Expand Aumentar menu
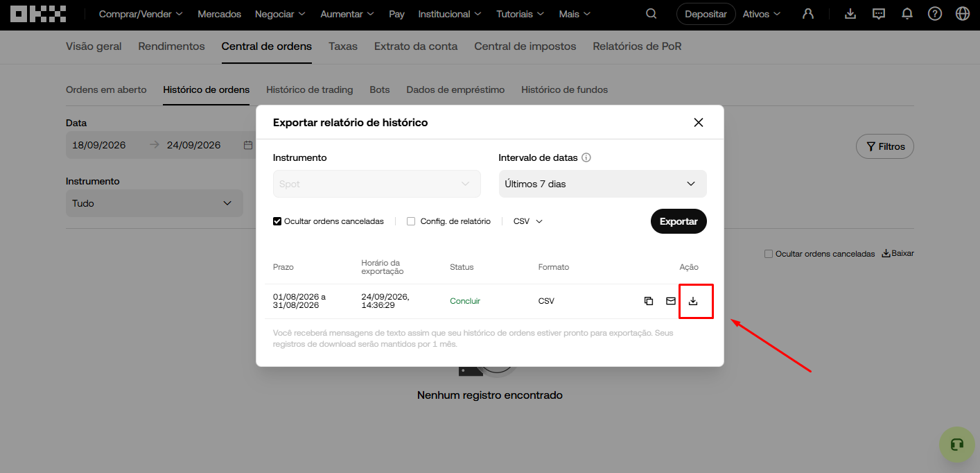The image size is (980, 473). [347, 14]
